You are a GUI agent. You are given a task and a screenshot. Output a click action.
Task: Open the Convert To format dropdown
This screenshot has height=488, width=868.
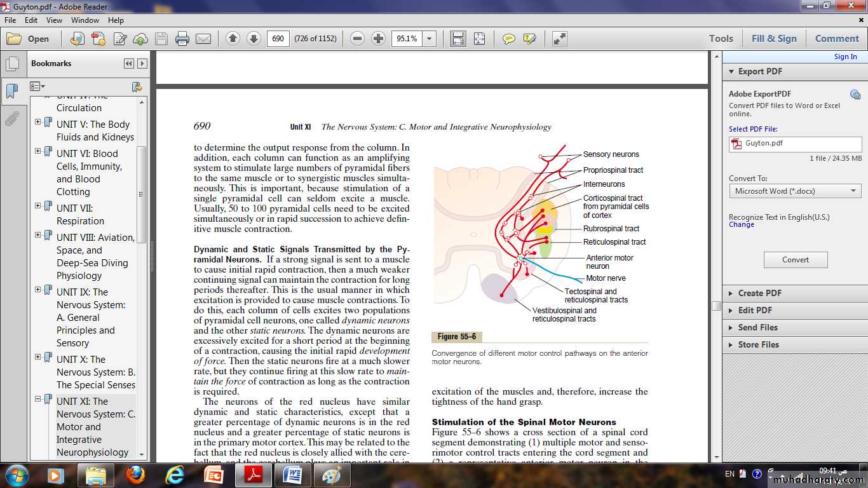pyautogui.click(x=795, y=191)
